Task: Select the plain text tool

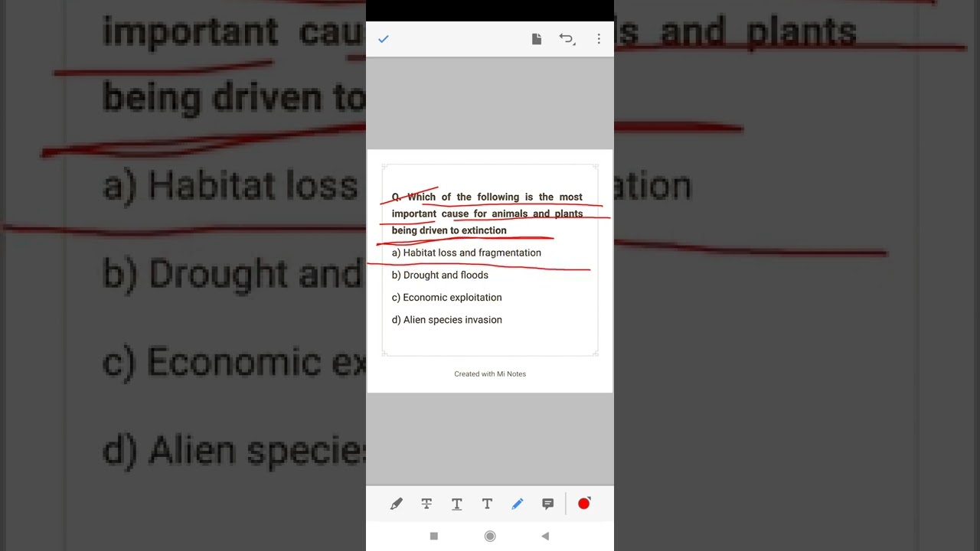Action: pos(487,504)
